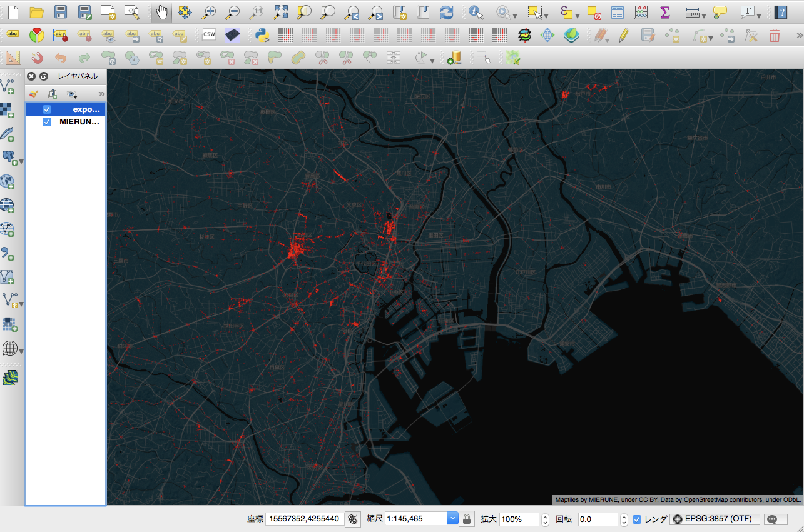The height and width of the screenshot is (532, 804).
Task: Adjust the magnification spinner arrows
Action: click(545, 519)
